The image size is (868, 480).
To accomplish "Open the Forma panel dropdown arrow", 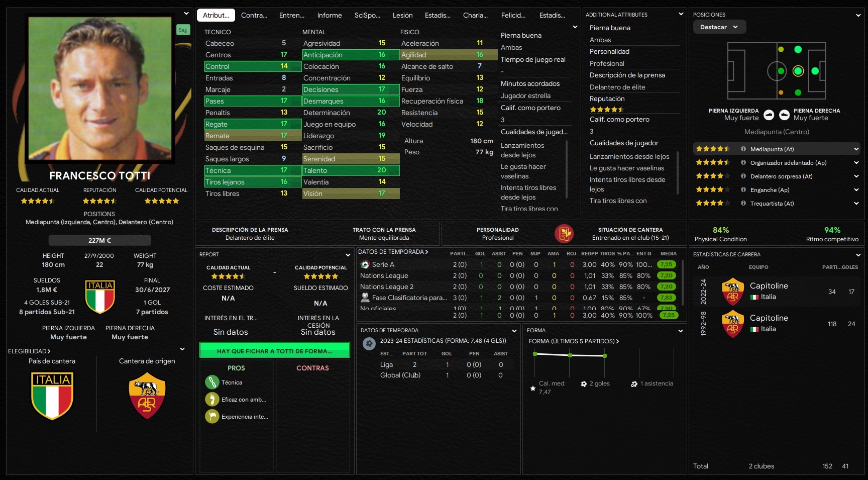I will point(681,331).
